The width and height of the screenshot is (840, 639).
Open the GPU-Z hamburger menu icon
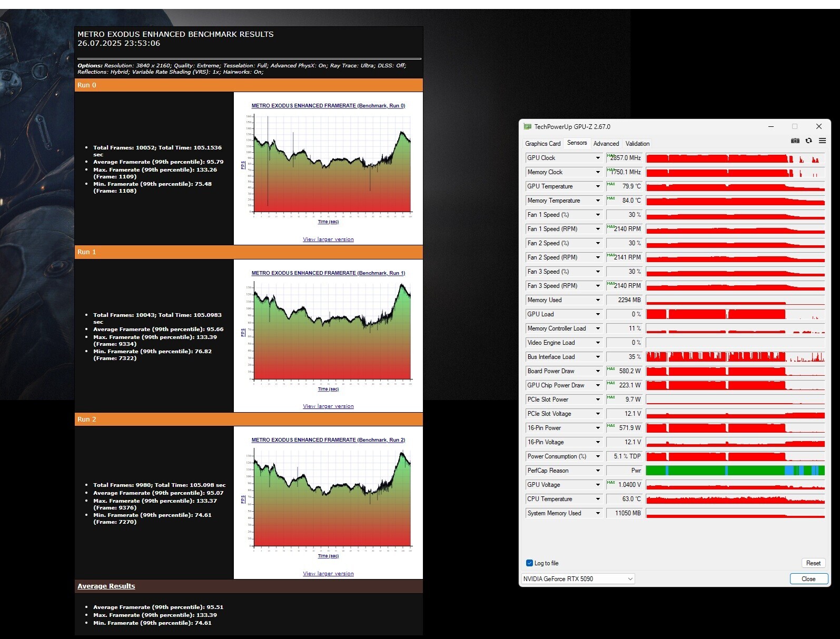822,141
